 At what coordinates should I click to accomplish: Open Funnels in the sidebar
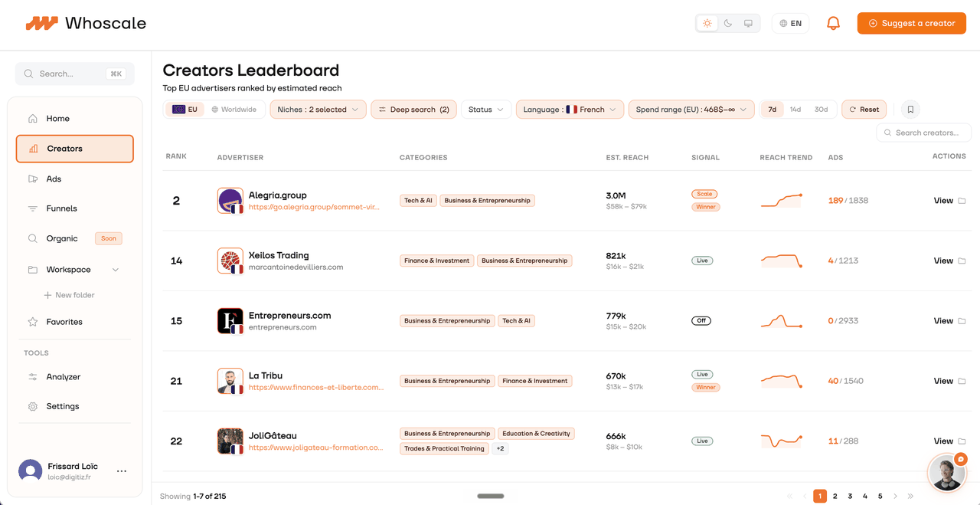(x=75, y=208)
